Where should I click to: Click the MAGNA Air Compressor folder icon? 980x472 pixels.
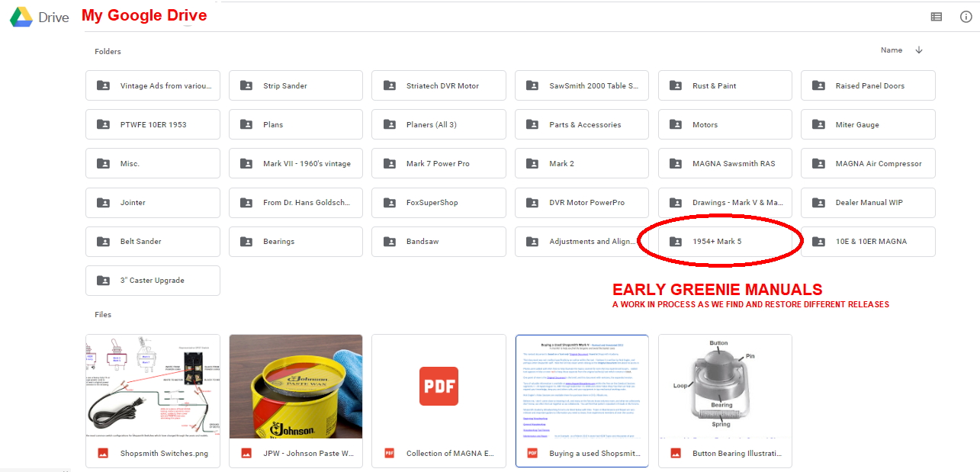[x=818, y=163]
